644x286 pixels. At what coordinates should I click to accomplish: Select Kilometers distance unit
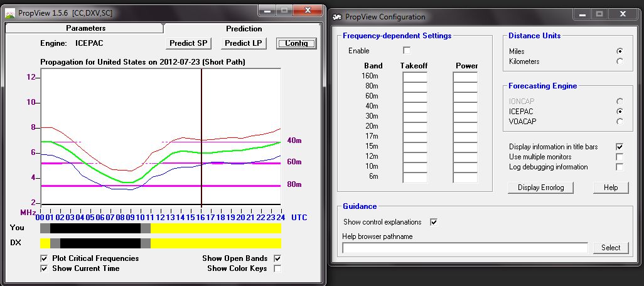(x=620, y=61)
